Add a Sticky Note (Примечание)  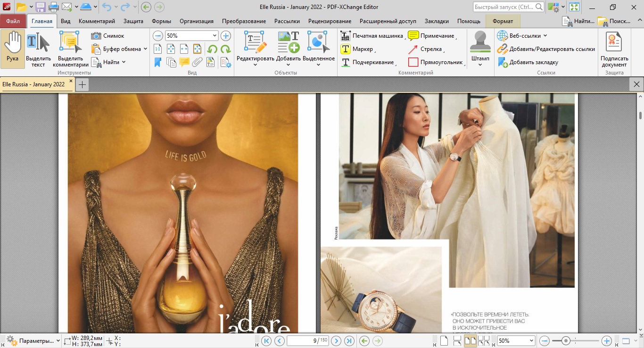[x=431, y=36]
